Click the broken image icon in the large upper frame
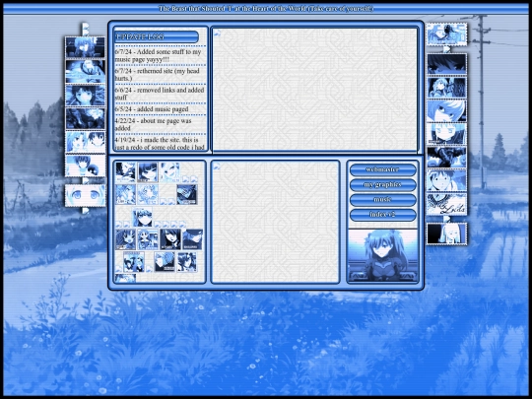The height and width of the screenshot is (399, 532). (x=218, y=33)
